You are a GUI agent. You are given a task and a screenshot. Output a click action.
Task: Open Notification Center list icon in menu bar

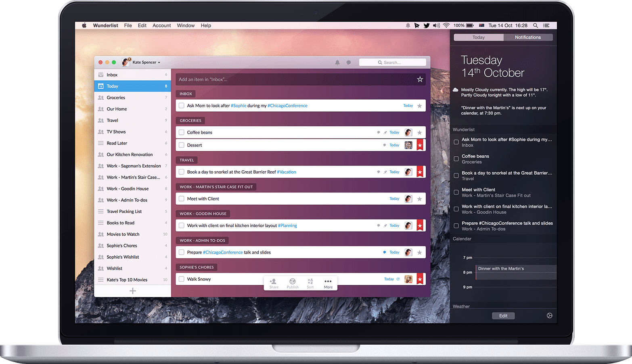coord(546,25)
